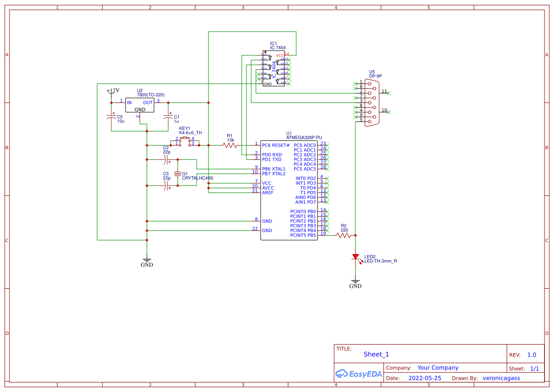Select the C5 10u capacitor symbol
Viewport: 554px width, 392px height.
[111, 118]
